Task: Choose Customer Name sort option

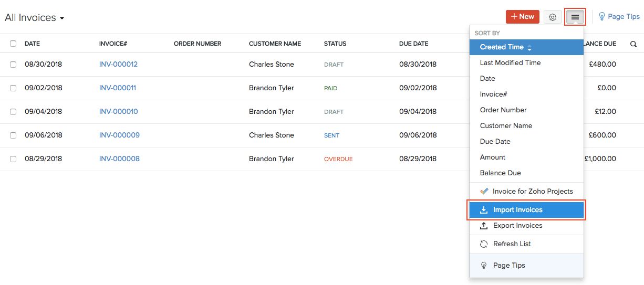Action: pos(506,126)
